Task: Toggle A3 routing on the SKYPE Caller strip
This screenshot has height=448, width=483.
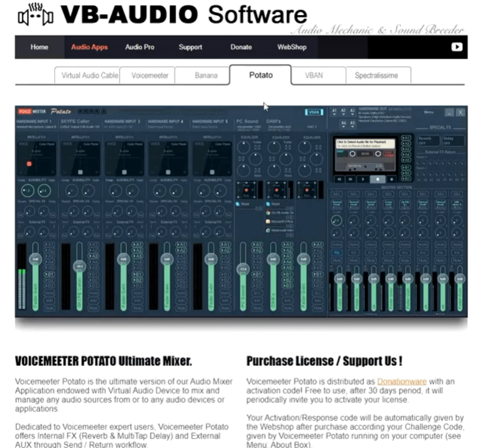Action: pyautogui.click(x=93, y=256)
